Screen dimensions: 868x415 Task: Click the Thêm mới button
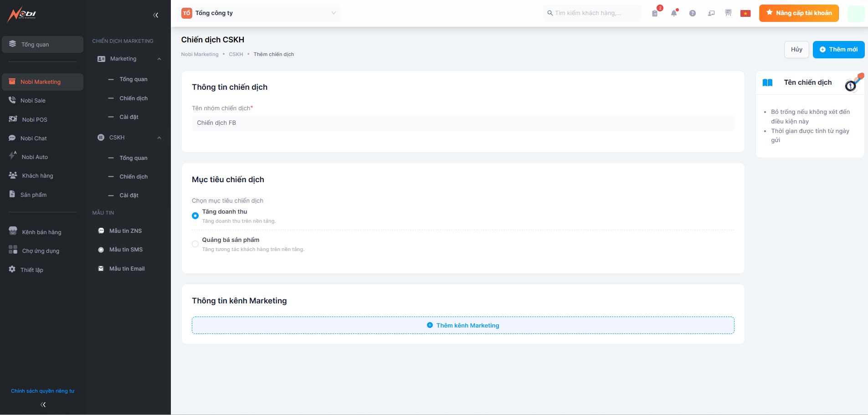[x=838, y=50]
